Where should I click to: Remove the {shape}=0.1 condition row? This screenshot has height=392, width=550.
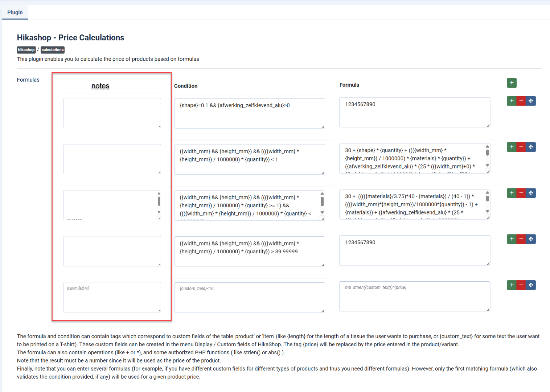pyautogui.click(x=521, y=101)
